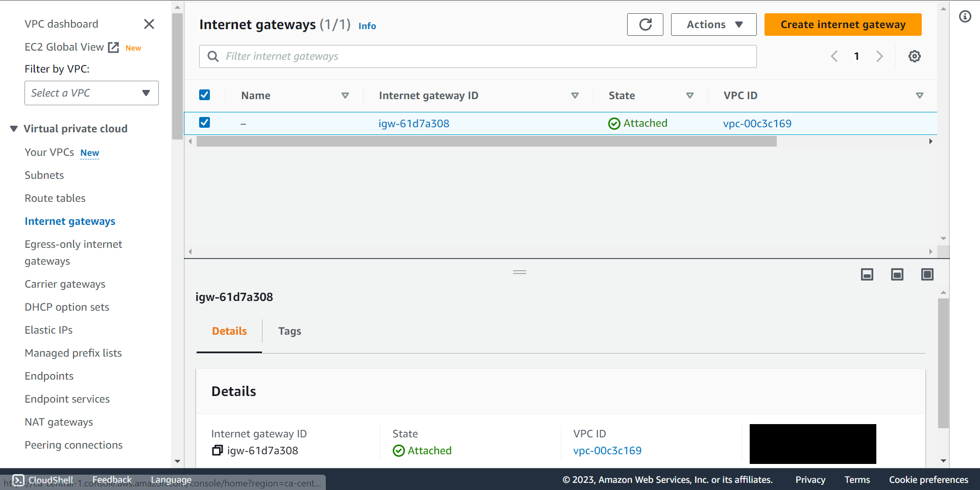This screenshot has height=490, width=980.
Task: Open Endpoint services in sidebar
Action: point(67,399)
